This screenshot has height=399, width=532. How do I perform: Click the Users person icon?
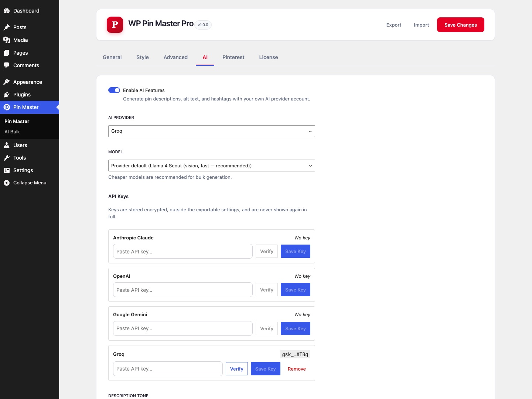coord(7,145)
